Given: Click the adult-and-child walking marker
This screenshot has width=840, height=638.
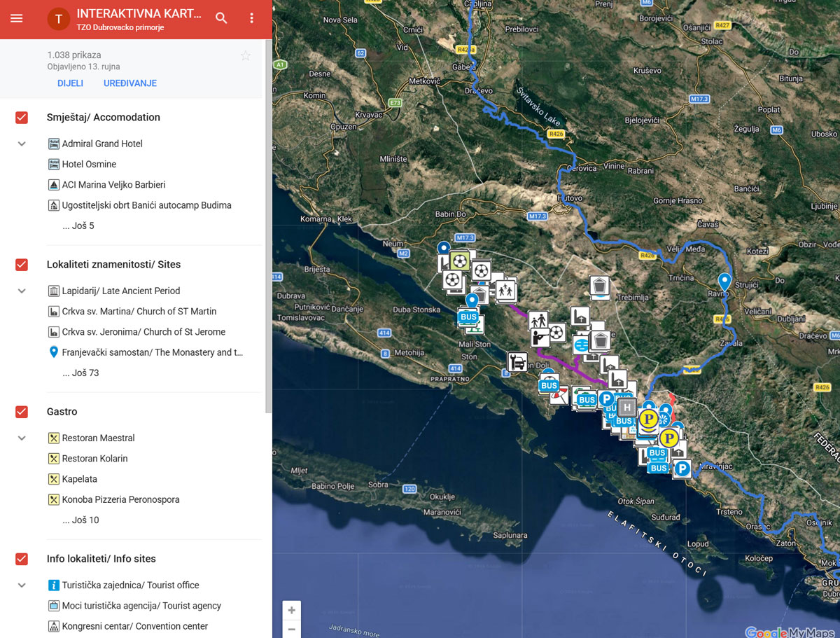Looking at the screenshot, I should pos(538,320).
